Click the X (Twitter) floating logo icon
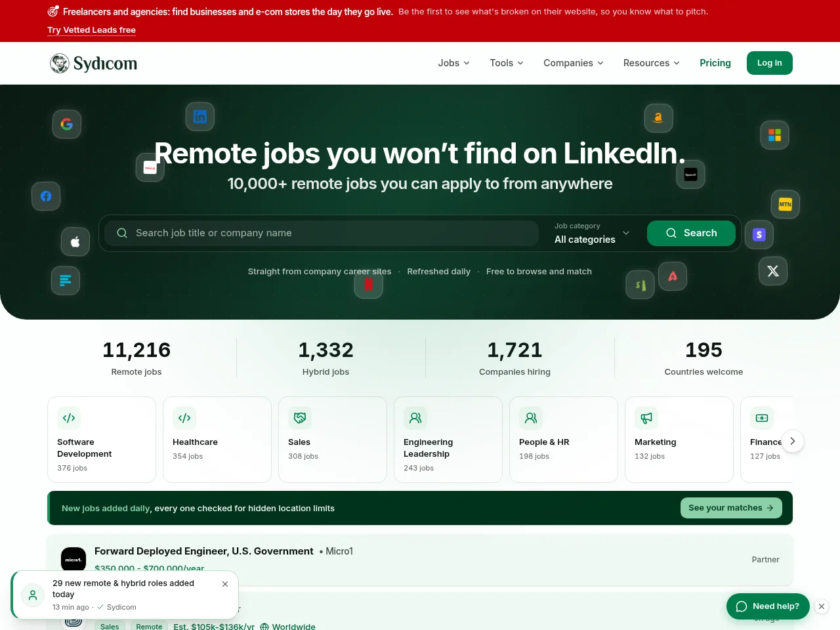Screen dimensions: 840x630 [773, 271]
